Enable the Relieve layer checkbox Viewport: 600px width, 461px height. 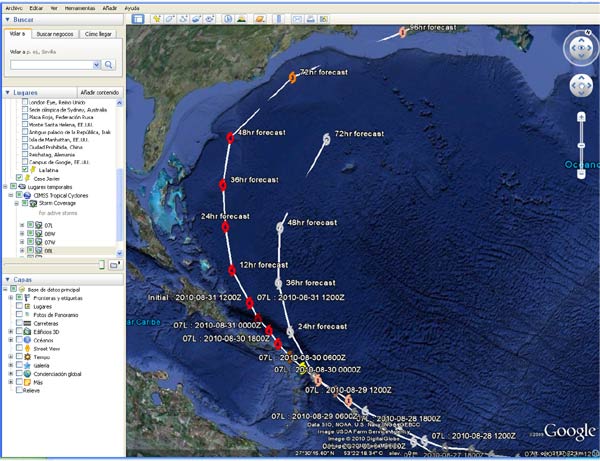pyautogui.click(x=19, y=390)
